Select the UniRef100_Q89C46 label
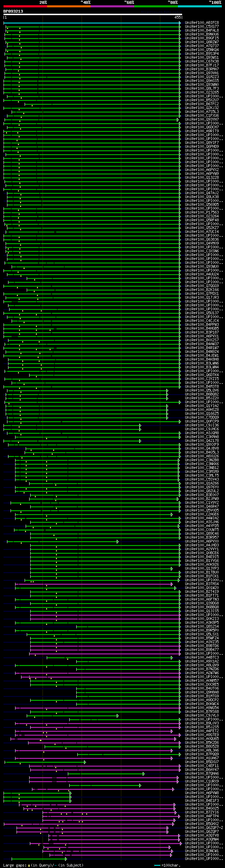225x868 pixels. 202,534
